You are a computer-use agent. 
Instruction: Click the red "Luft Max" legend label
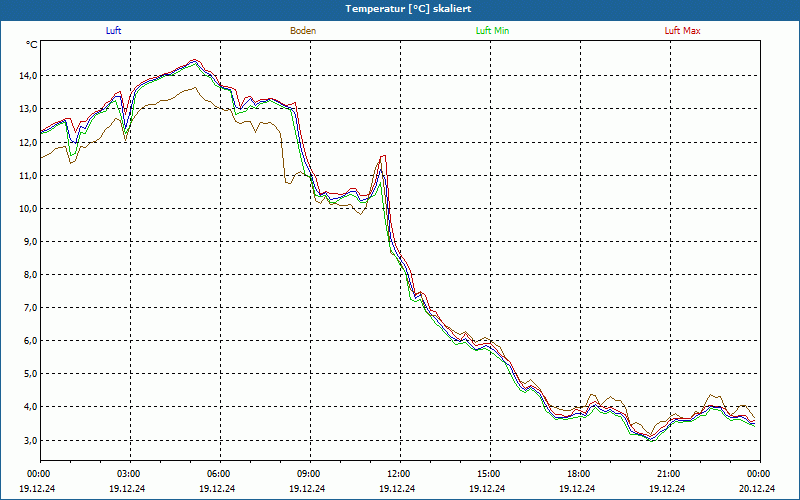point(682,31)
